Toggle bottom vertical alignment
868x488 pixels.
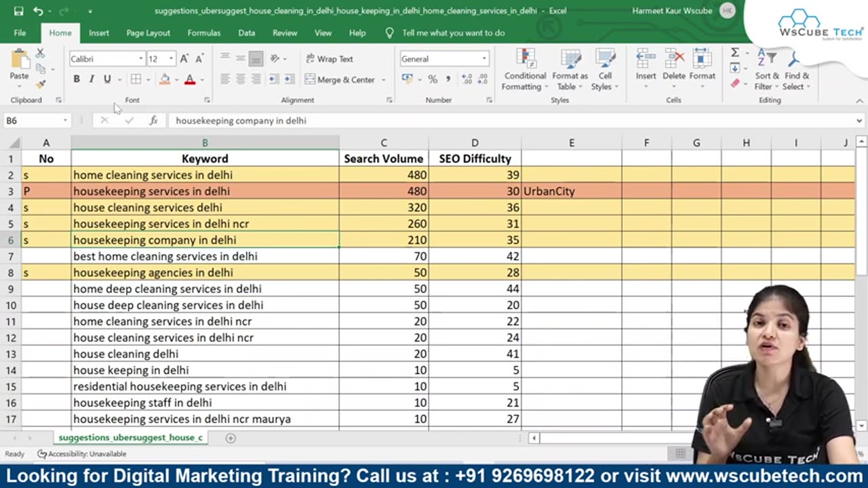coord(255,59)
